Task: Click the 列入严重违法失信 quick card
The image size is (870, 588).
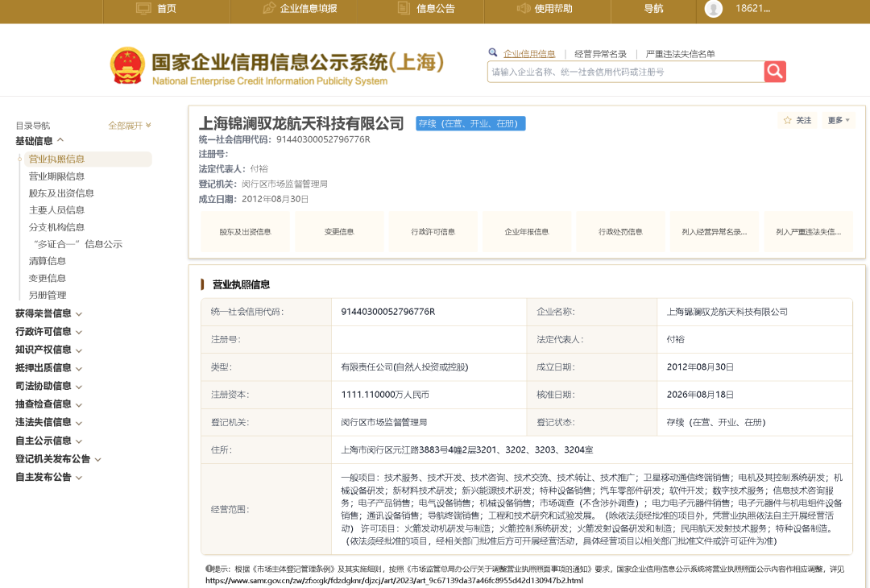Action: coord(809,232)
